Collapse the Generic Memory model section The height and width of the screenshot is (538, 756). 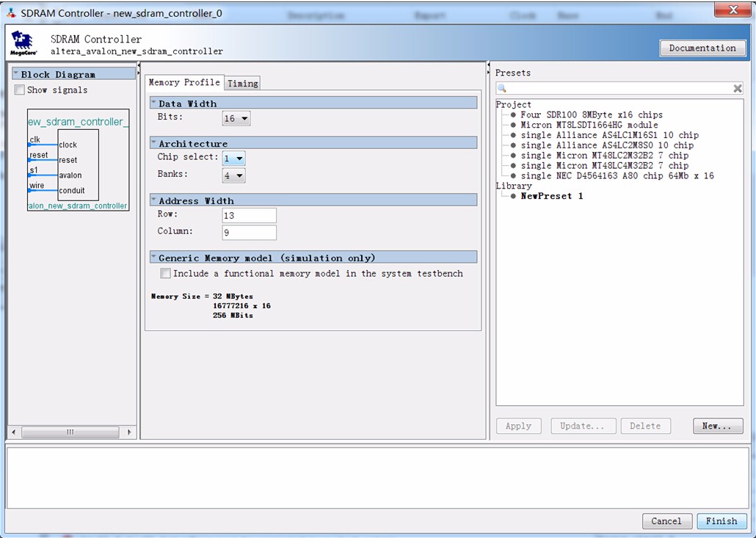pyautogui.click(x=154, y=258)
